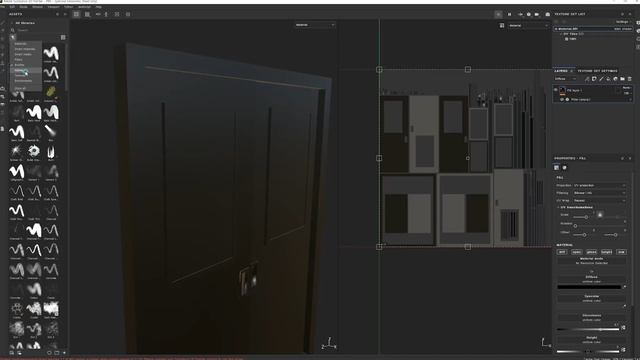Open the Window menu
Image resolution: width=640 pixels, height=360 pixels.
point(38,7)
